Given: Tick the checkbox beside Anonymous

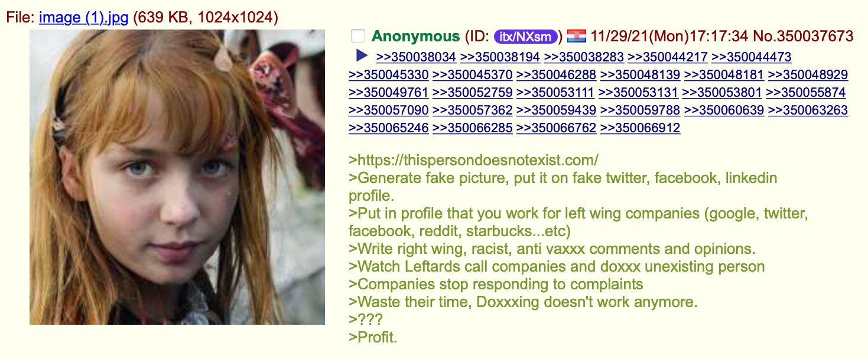Looking at the screenshot, I should 358,37.
